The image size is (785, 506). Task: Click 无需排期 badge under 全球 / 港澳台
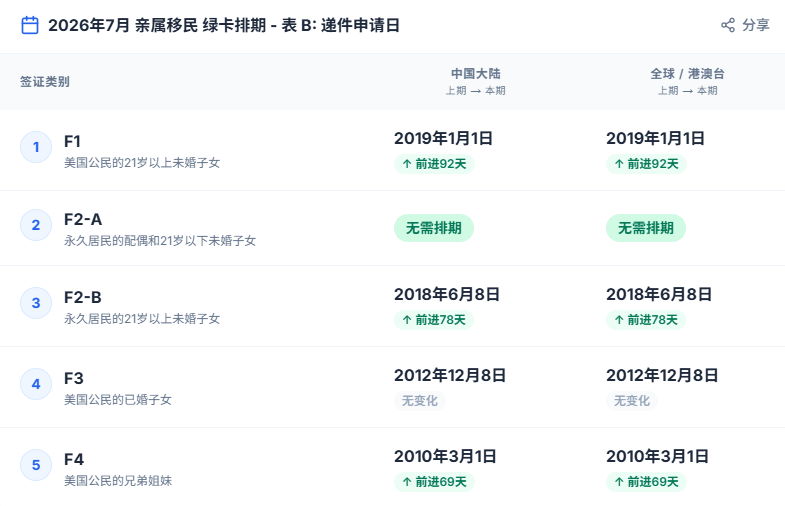(x=646, y=228)
